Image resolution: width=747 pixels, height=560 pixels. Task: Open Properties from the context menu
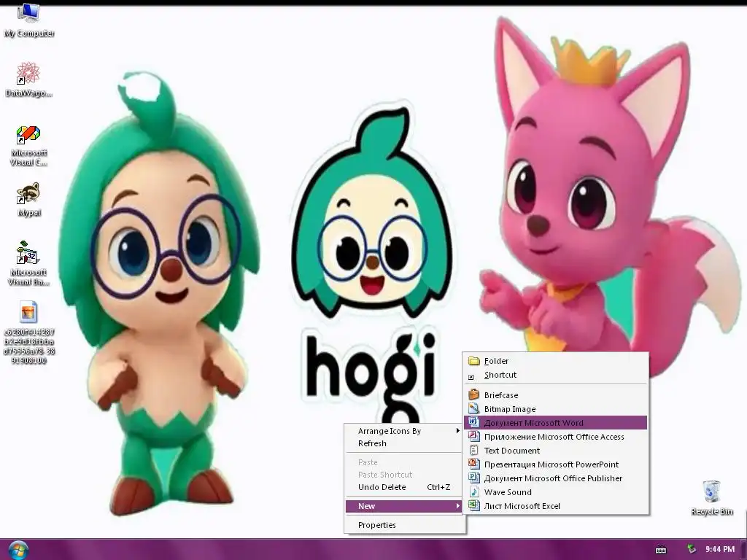pos(404,525)
